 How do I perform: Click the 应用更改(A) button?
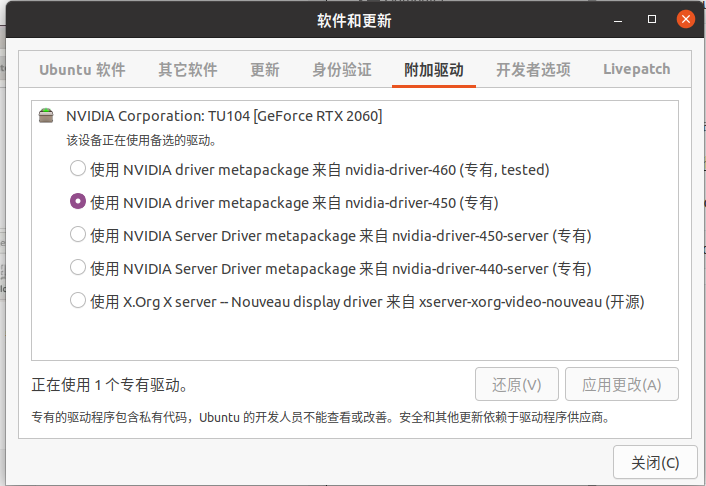621,384
